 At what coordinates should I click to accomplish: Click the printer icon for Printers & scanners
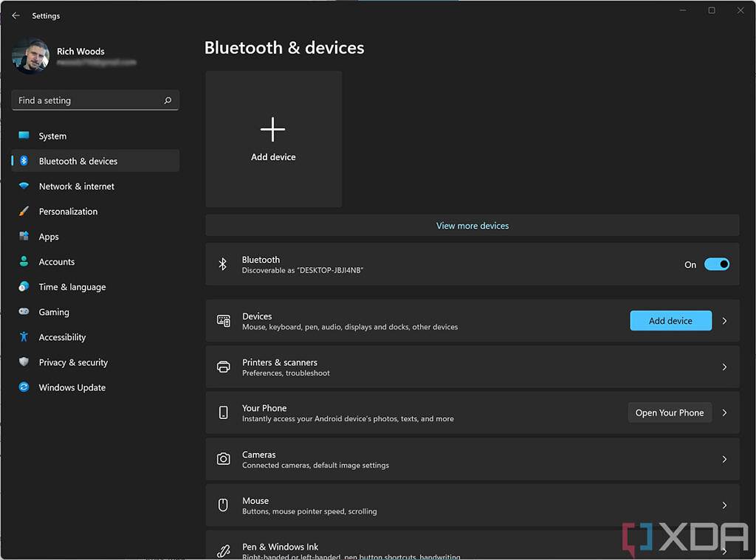pos(223,367)
